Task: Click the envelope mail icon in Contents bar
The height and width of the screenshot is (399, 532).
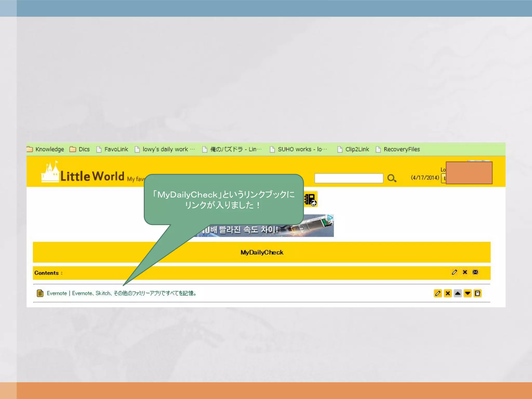Action: point(475,272)
